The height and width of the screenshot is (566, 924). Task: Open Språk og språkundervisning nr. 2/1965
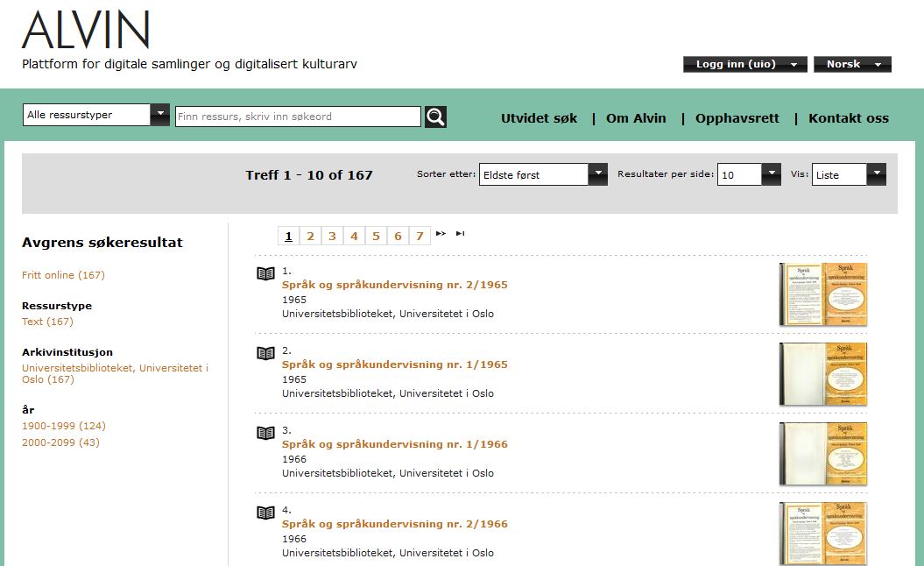tap(395, 285)
